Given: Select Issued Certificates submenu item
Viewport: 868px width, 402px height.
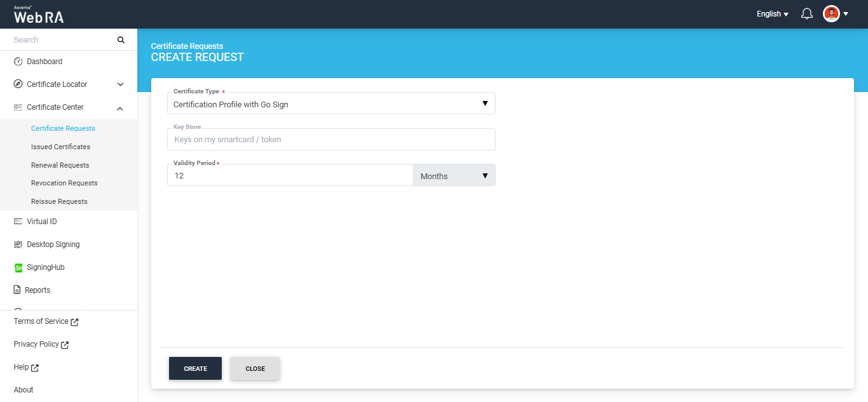Looking at the screenshot, I should pos(60,147).
